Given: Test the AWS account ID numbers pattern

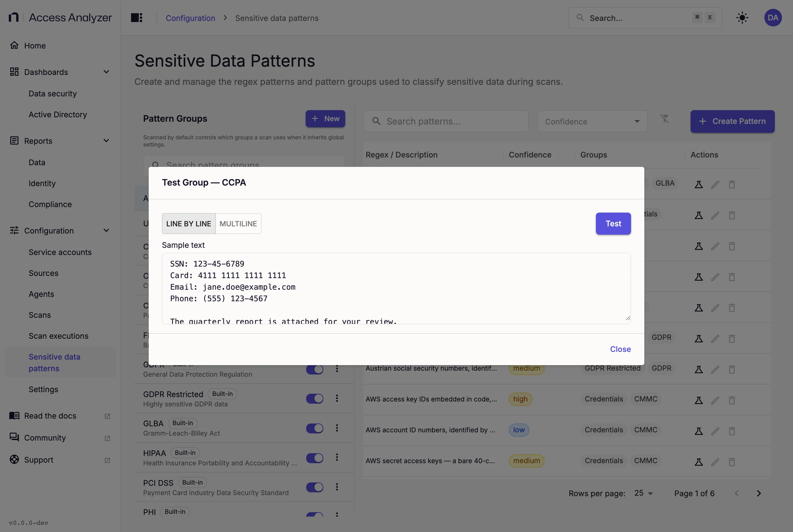Looking at the screenshot, I should coord(699,431).
